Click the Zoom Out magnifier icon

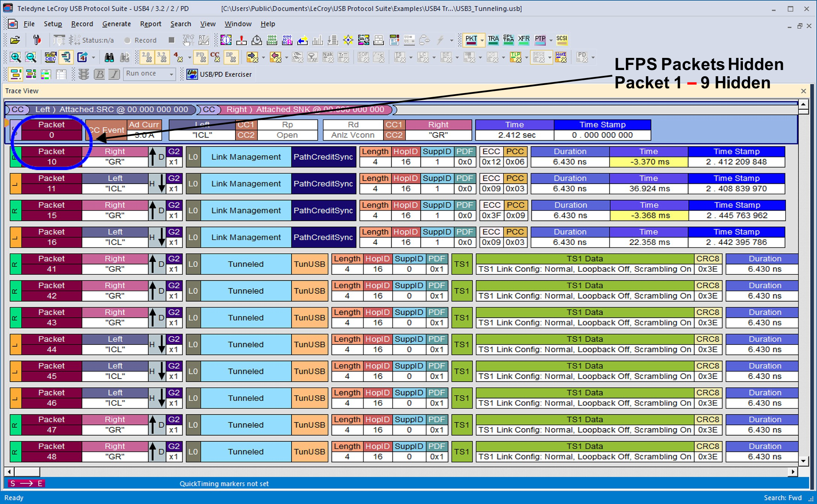click(31, 57)
